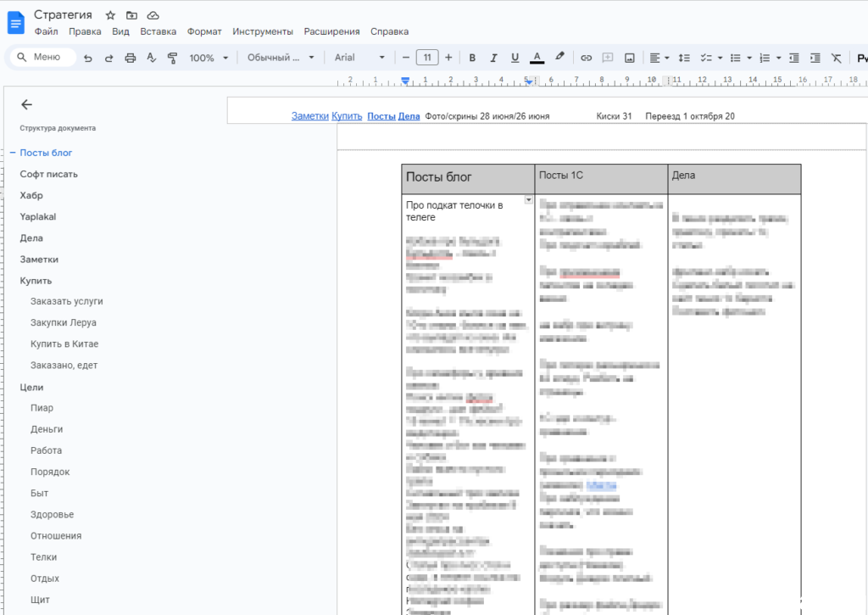This screenshot has width=868, height=615.
Task: Jump to Закупки Леруа heading
Action: point(63,322)
